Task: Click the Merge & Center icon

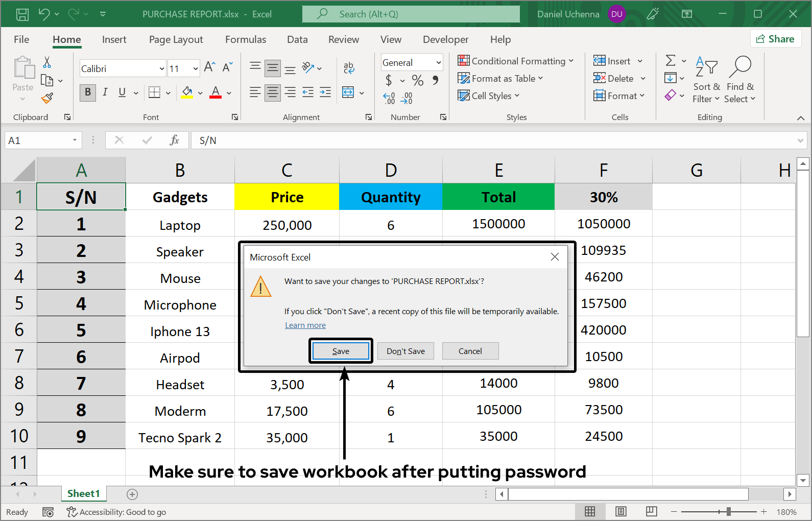Action: tap(348, 92)
